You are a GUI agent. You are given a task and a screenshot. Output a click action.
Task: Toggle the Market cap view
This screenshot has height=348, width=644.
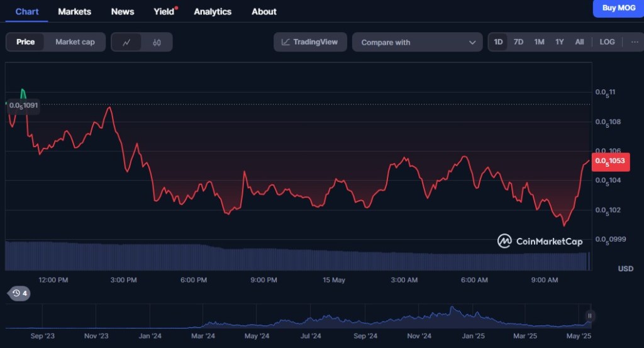point(75,42)
